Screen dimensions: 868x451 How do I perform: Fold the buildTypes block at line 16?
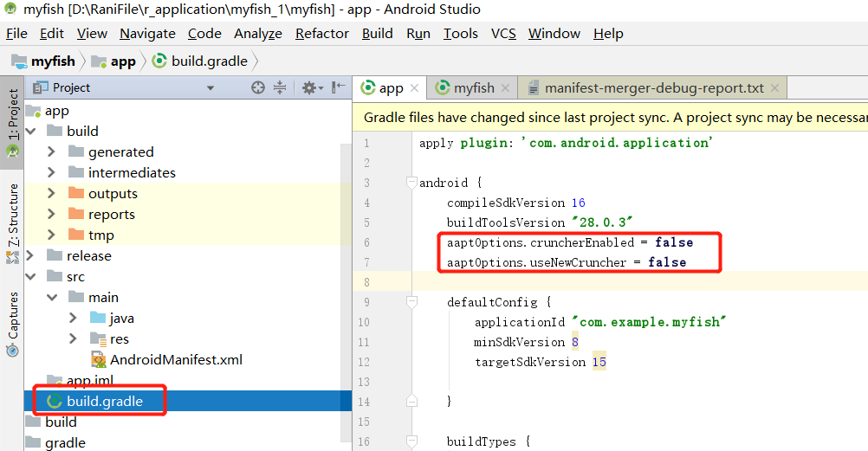(x=411, y=441)
